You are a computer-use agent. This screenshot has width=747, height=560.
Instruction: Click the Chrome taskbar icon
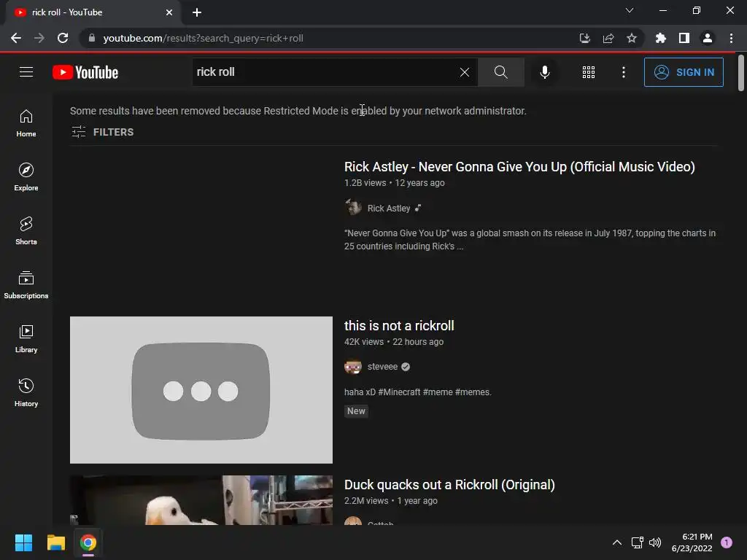88,542
